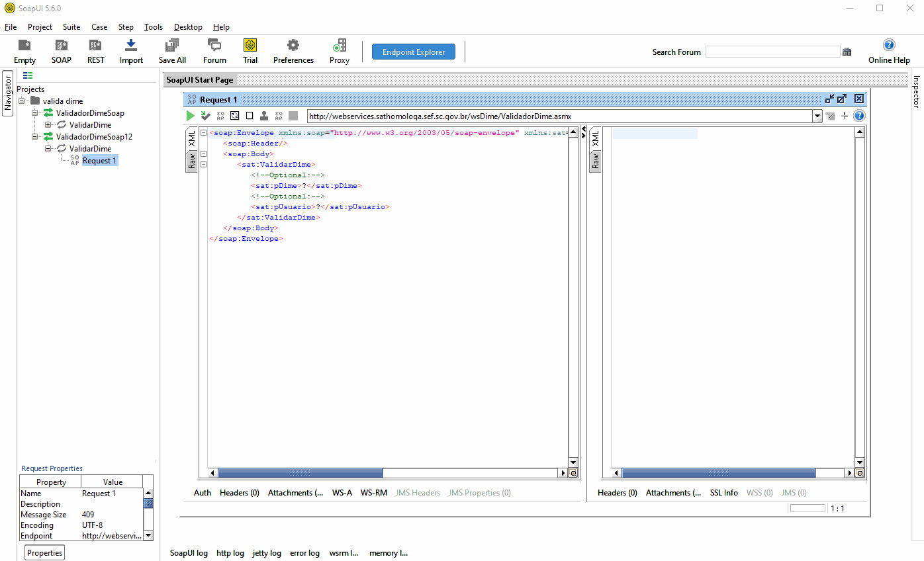Click binoculars search icon beside Search Forum

pos(847,52)
